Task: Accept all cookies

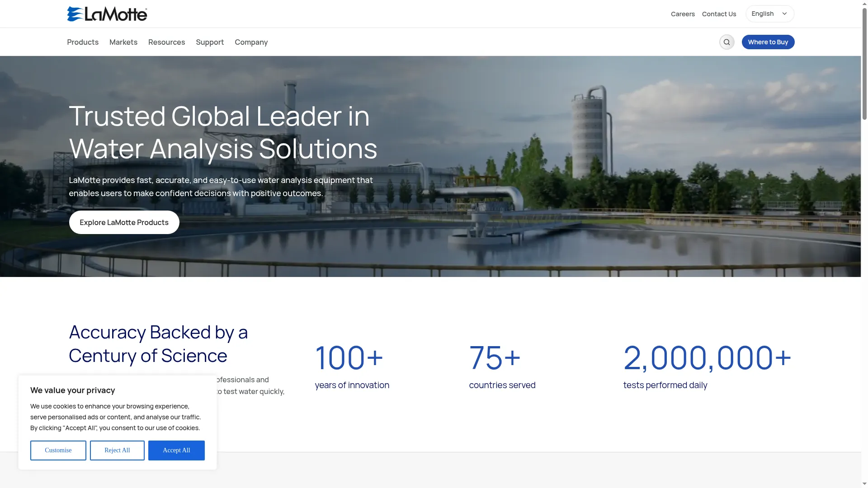Action: tap(176, 450)
